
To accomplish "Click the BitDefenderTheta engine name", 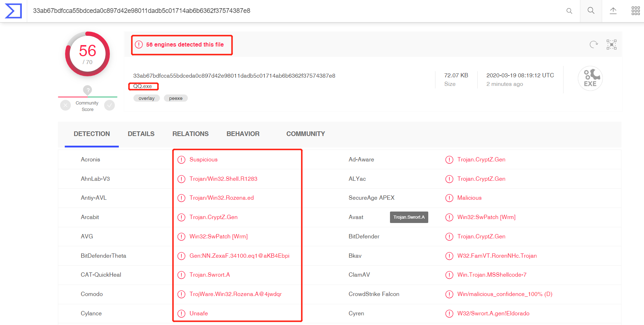I will pyautogui.click(x=103, y=256).
